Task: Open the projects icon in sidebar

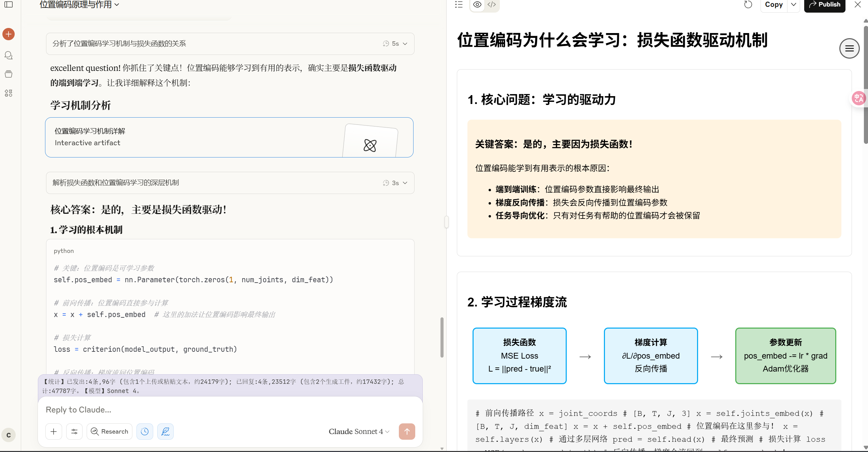Action: (9, 74)
